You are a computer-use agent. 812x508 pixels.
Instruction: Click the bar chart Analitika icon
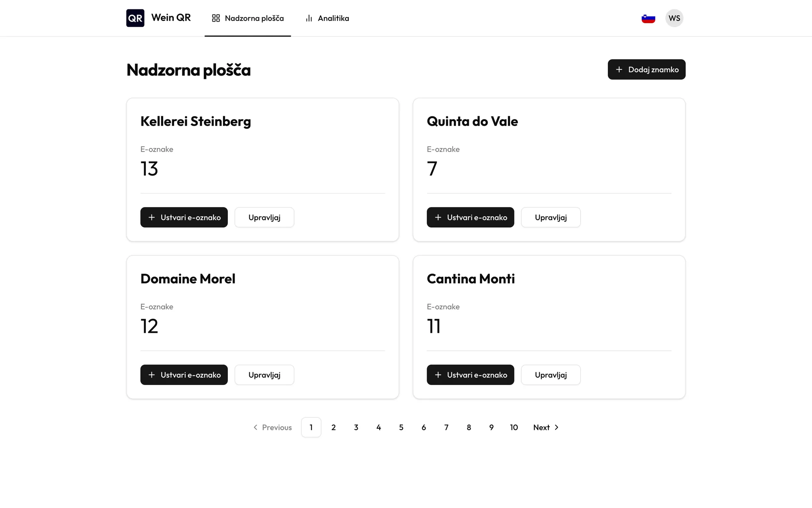(309, 18)
